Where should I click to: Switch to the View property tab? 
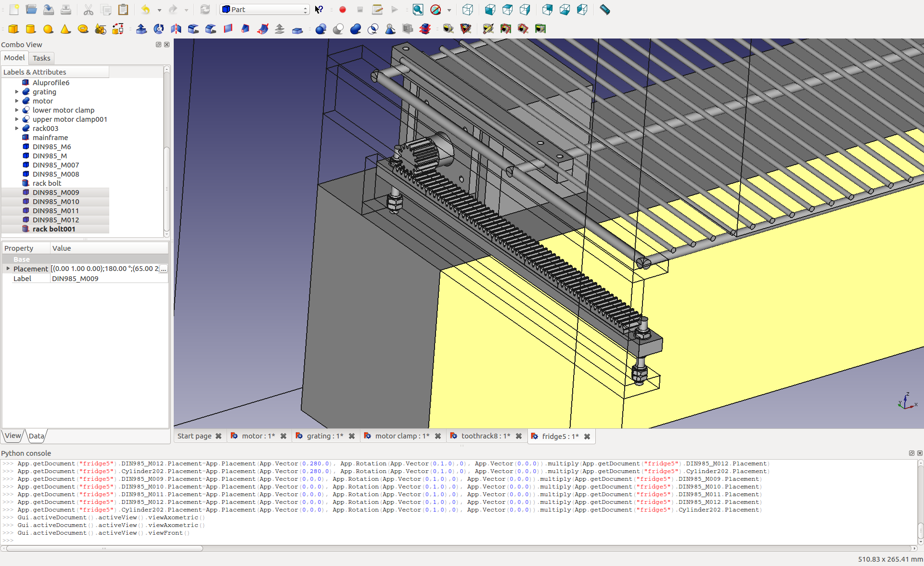click(13, 436)
